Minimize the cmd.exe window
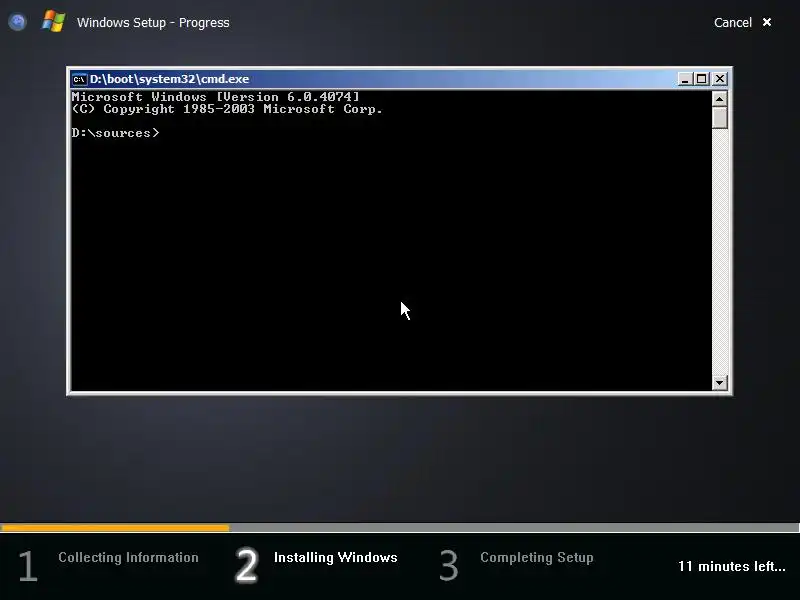 pyautogui.click(x=685, y=79)
